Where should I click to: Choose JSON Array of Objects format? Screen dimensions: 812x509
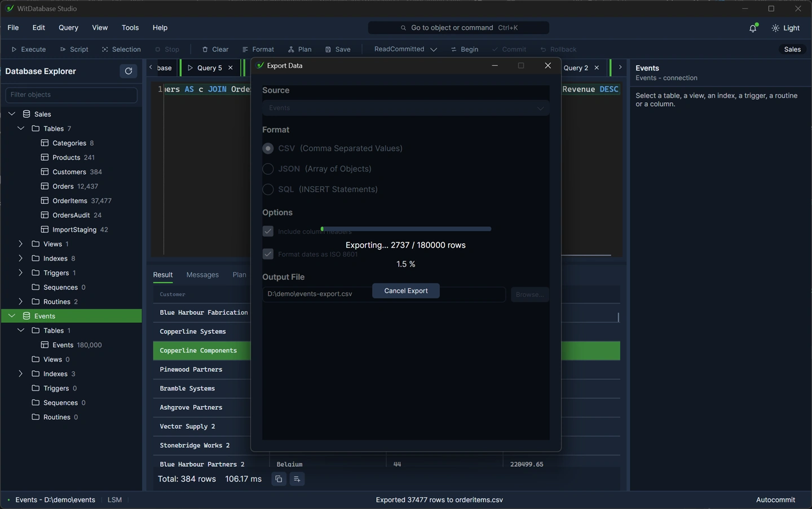coord(268,169)
